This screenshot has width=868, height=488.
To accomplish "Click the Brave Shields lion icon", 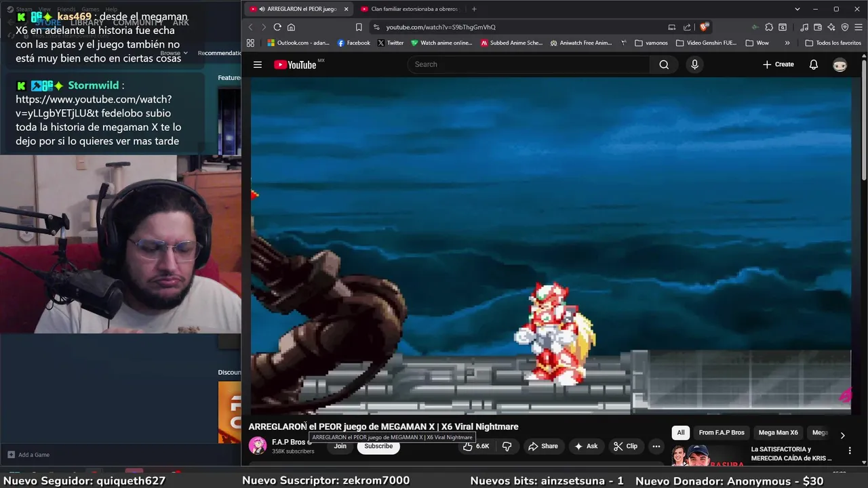I will 705,27.
